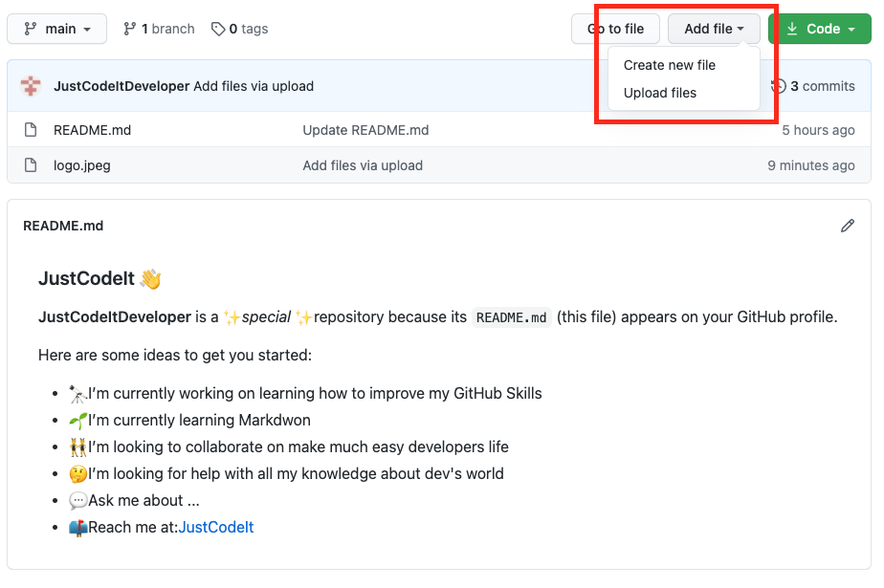This screenshot has width=884, height=588.
Task: Click the file icon next to README.md
Action: coord(31,130)
